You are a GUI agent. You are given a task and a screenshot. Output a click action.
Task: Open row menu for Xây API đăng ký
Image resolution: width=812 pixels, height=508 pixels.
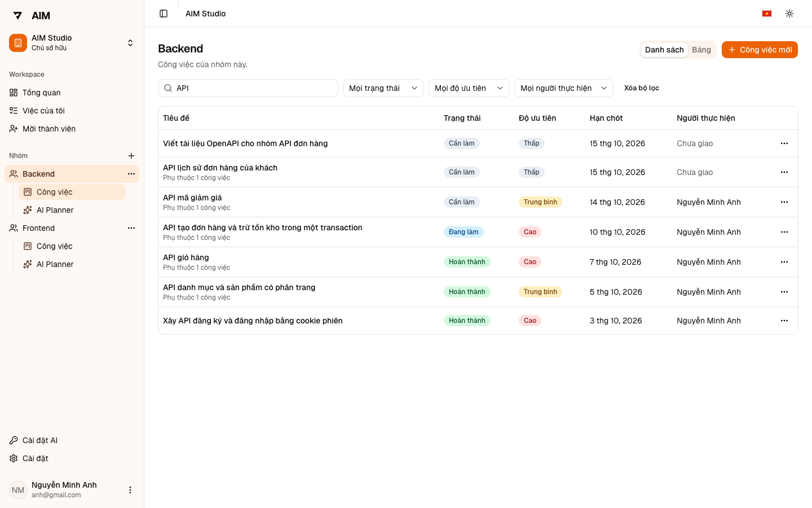point(784,321)
